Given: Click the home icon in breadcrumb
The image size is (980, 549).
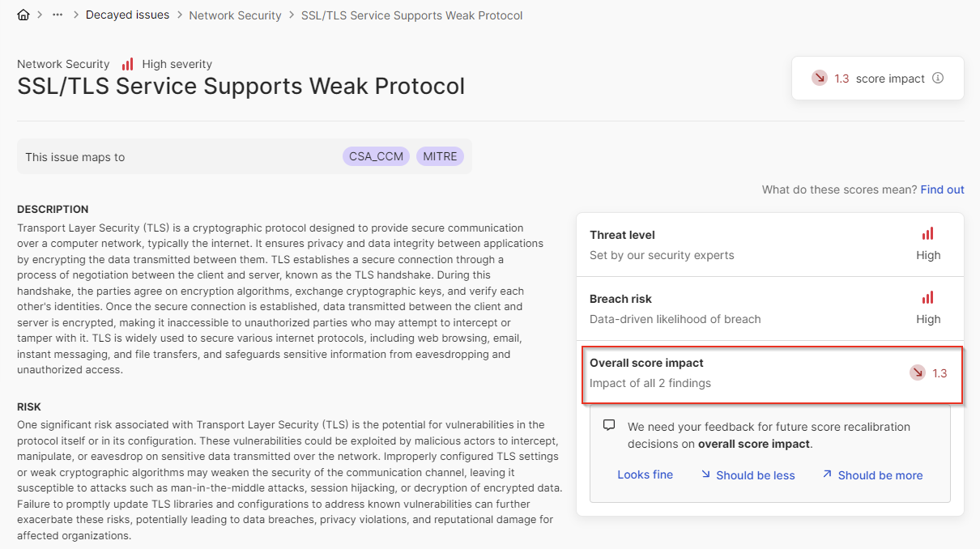Looking at the screenshot, I should [23, 15].
